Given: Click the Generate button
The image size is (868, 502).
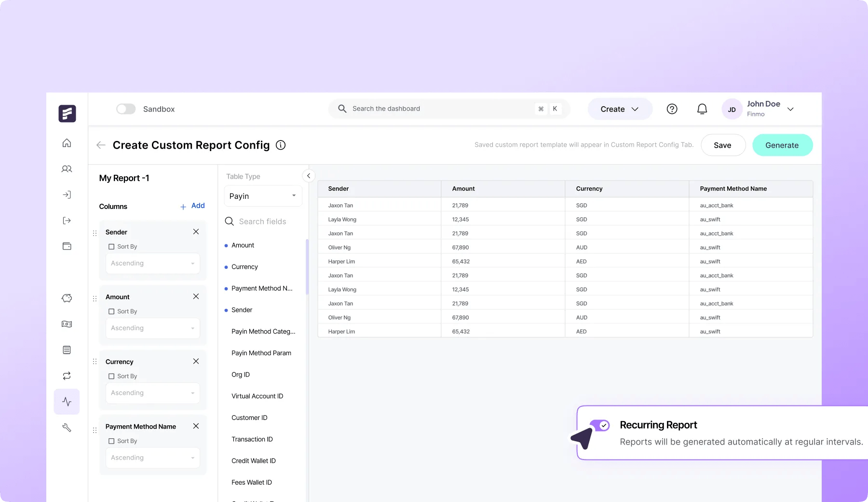Looking at the screenshot, I should click(x=782, y=145).
